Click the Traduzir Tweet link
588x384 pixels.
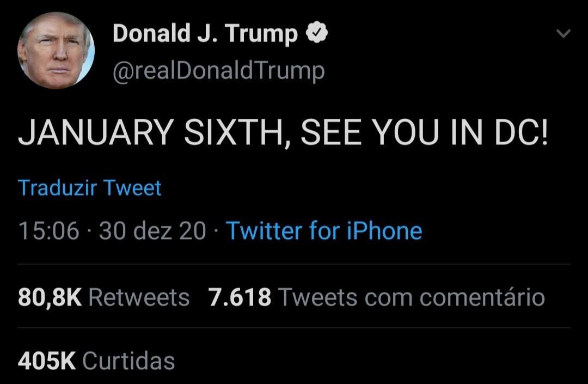click(90, 188)
